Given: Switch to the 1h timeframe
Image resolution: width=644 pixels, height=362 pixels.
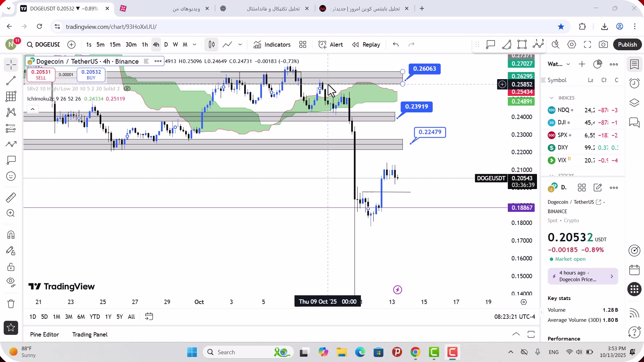Looking at the screenshot, I should click(145, 45).
